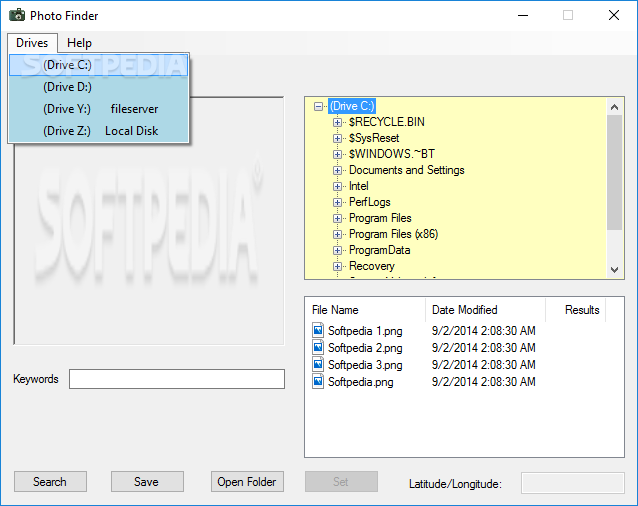Click the Results column header
The width and height of the screenshot is (638, 506).
pos(575,310)
